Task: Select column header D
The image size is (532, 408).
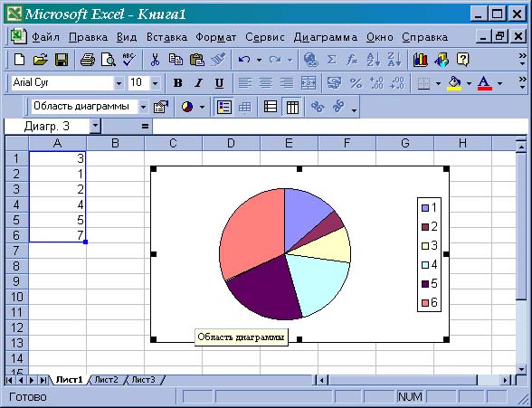Action: pos(231,143)
